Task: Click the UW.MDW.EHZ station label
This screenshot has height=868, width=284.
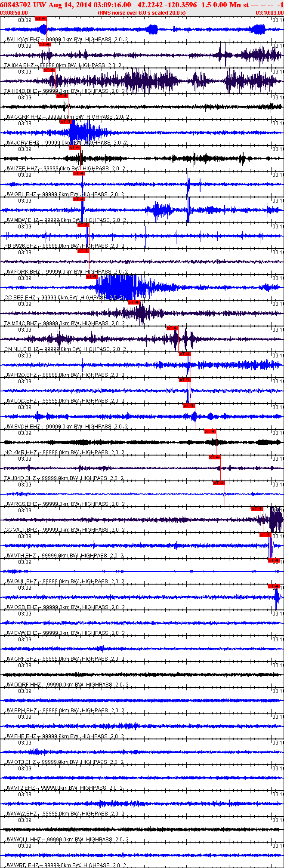Action: click(x=22, y=220)
